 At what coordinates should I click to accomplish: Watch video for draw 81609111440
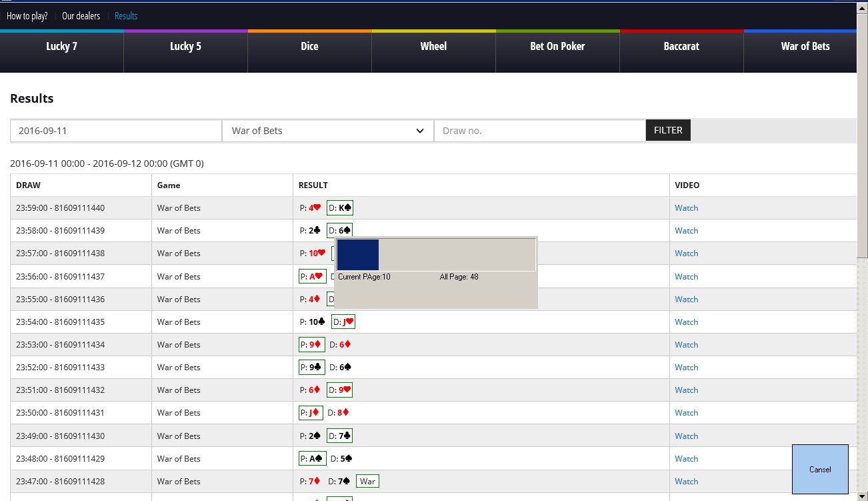point(686,208)
